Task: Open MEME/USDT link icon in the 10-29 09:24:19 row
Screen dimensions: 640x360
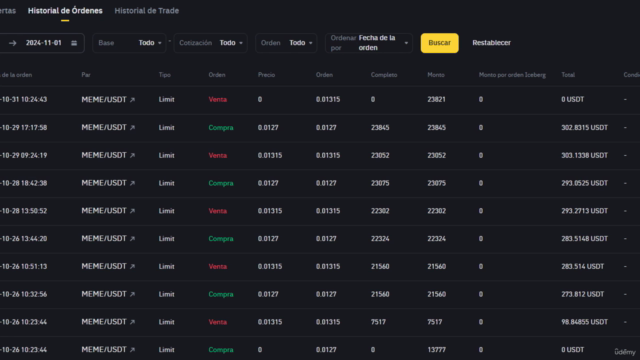Action: click(132, 156)
